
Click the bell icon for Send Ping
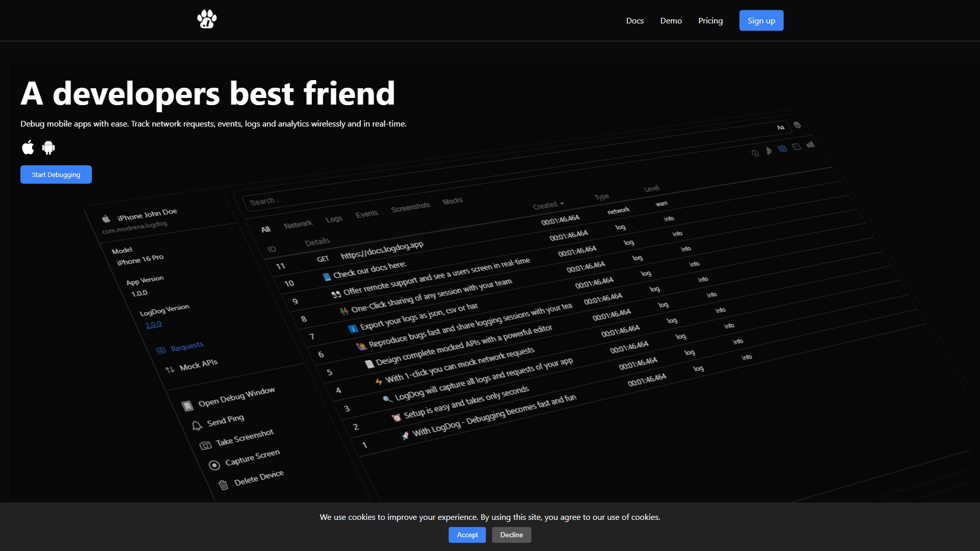[x=197, y=426]
